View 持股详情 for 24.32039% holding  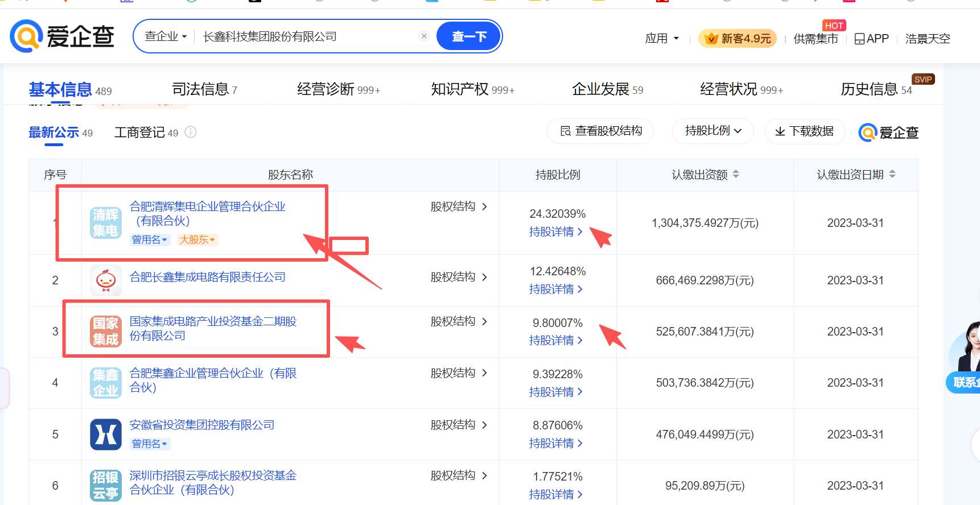pos(556,231)
